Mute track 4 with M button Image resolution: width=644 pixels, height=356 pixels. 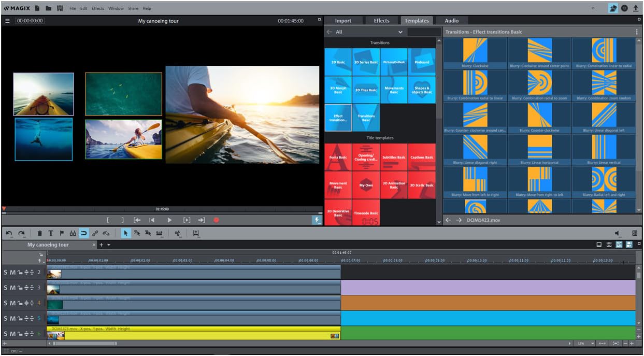[12, 303]
